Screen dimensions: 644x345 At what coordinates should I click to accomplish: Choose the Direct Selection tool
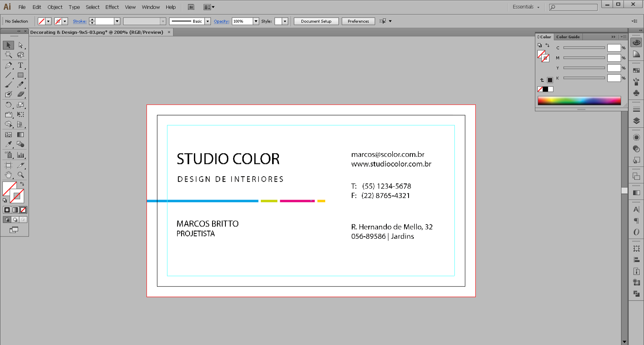pyautogui.click(x=21, y=45)
